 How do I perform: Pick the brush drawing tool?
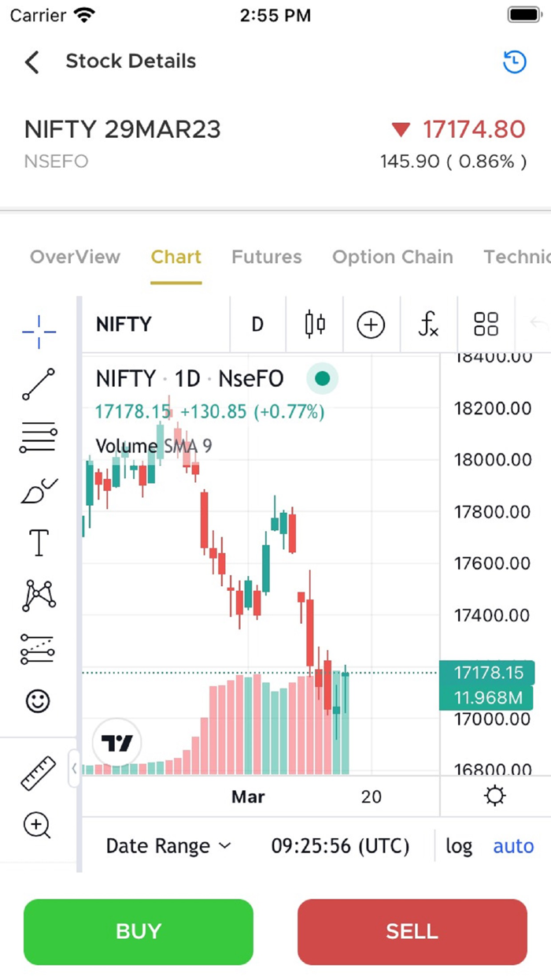(38, 490)
